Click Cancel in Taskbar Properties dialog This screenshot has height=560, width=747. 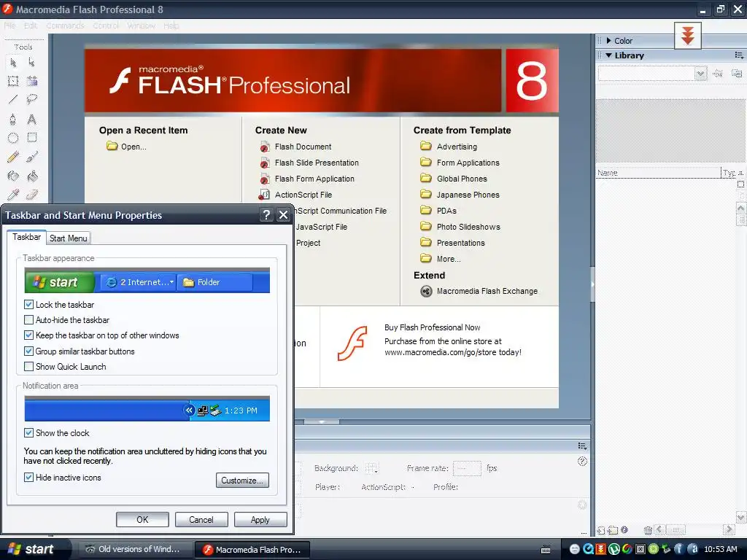(x=201, y=519)
